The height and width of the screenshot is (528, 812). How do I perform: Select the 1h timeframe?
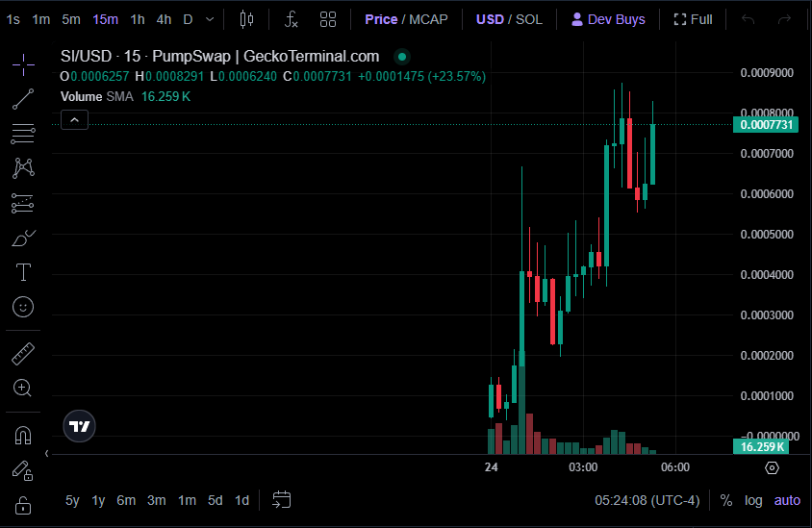click(138, 19)
